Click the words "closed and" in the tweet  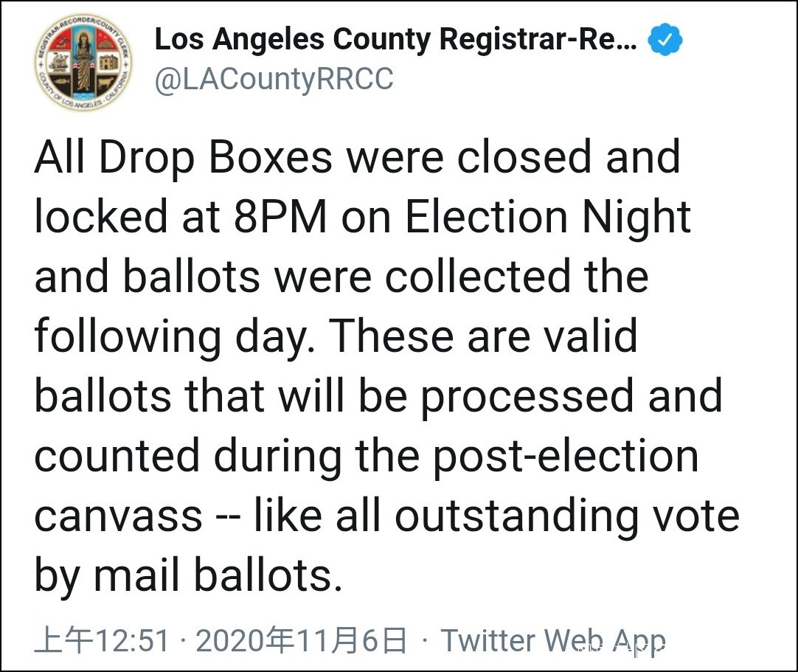coord(569,158)
